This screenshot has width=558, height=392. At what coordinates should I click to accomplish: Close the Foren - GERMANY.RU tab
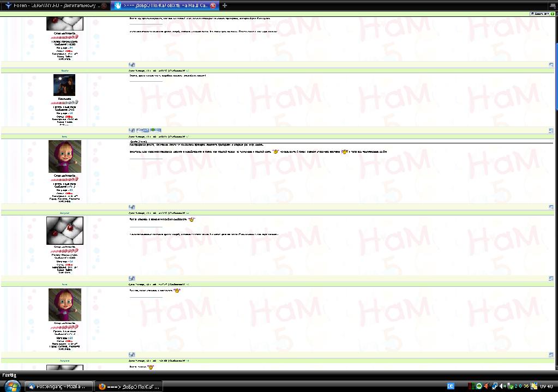coord(104,5)
